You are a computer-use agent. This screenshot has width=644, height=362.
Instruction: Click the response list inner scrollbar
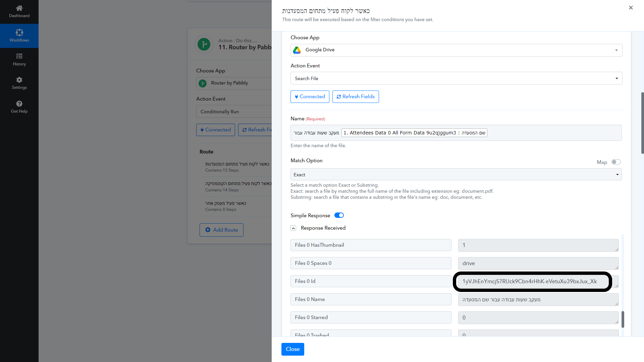[x=623, y=319]
